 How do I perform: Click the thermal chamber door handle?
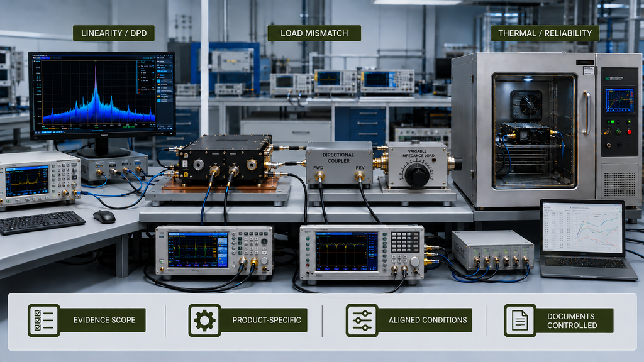(586, 114)
